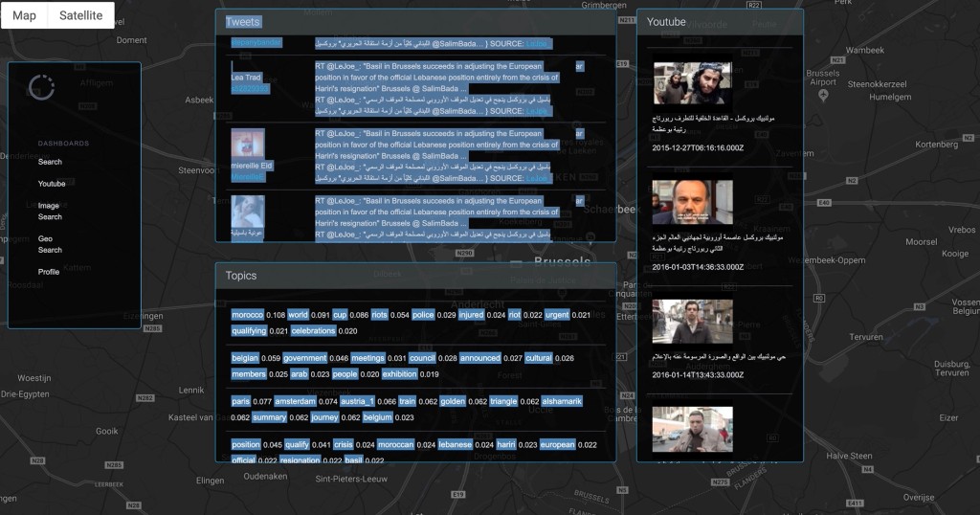Viewport: 980px width, 515px height.
Task: Open the video dated 2016-01-03
Action: (692, 202)
